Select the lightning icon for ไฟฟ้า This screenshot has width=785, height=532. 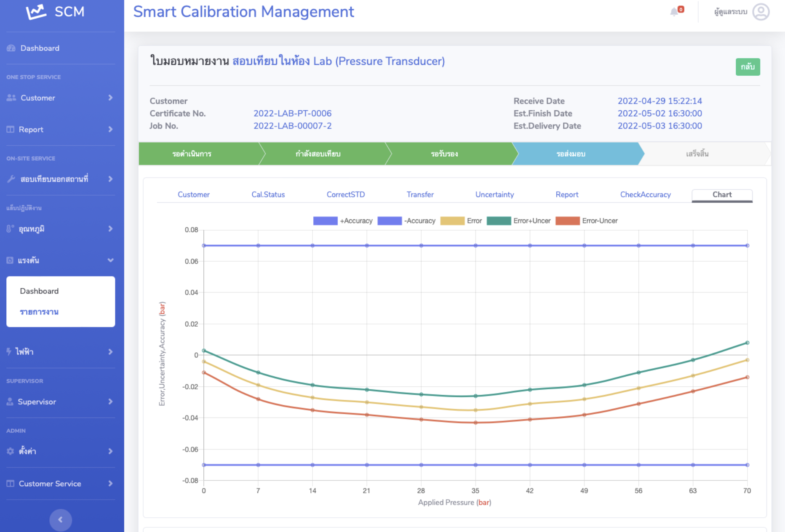point(9,351)
